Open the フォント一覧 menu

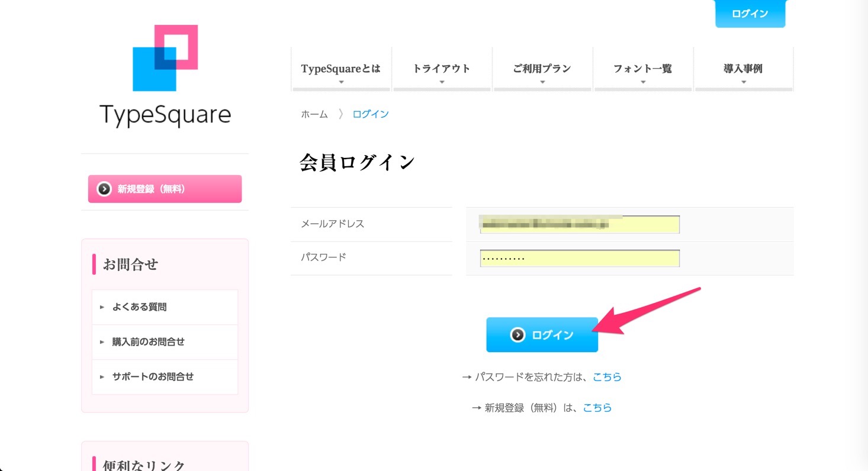click(x=643, y=69)
